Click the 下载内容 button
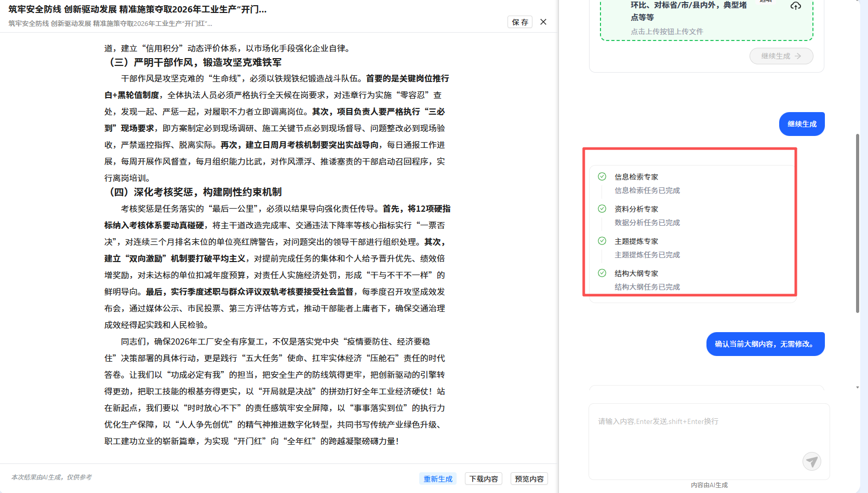This screenshot has height=493, width=868. pos(483,478)
